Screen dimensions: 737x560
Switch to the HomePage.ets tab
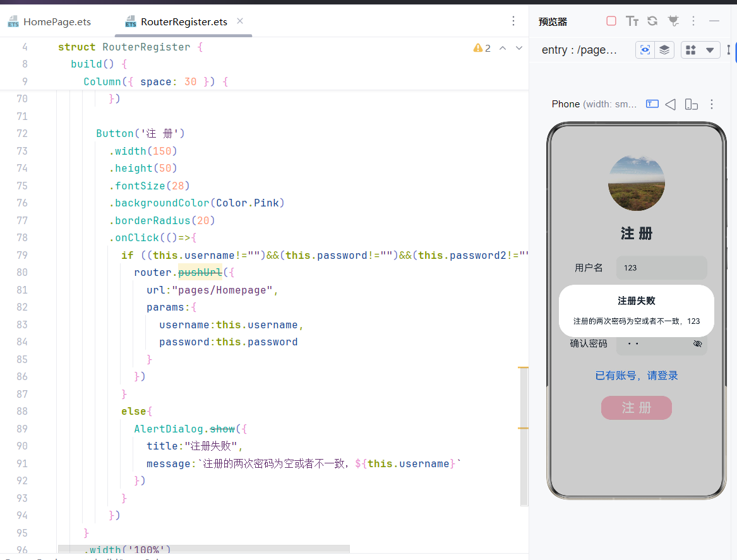pos(49,21)
